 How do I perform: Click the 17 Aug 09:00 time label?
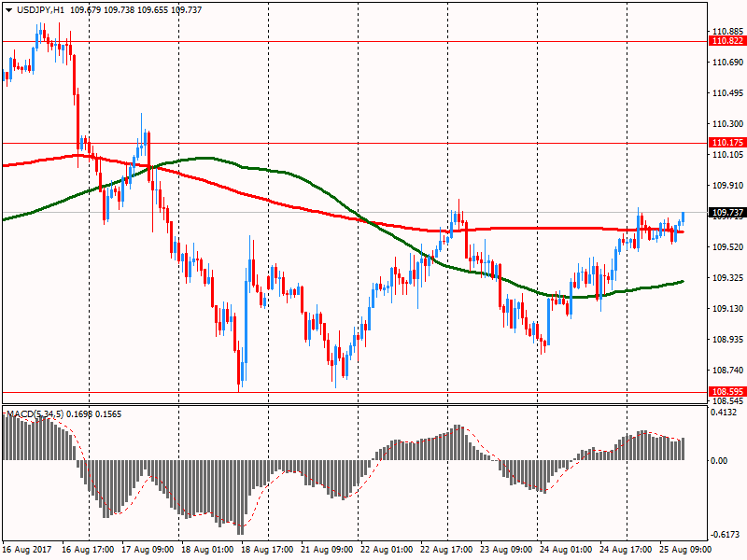coord(148,550)
